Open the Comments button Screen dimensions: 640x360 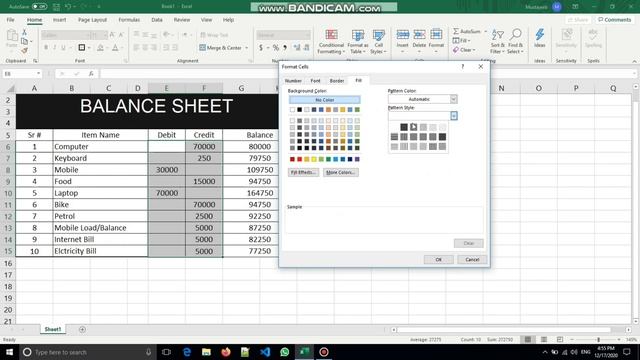(614, 20)
